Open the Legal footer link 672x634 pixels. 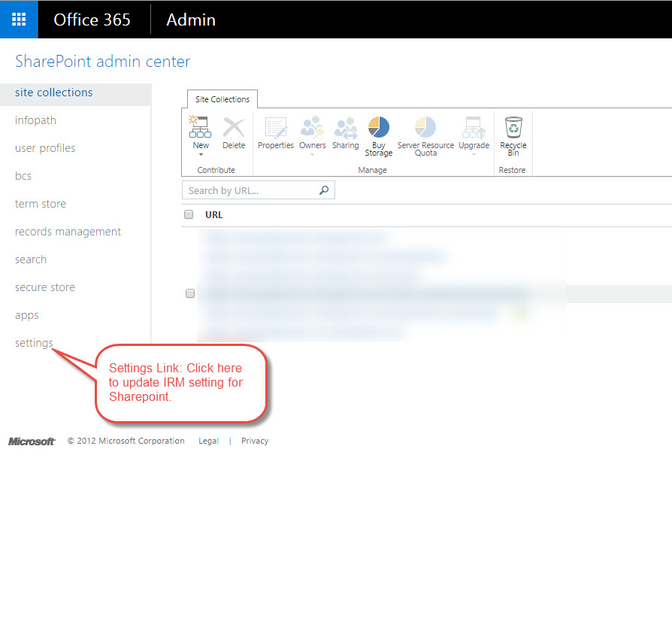pos(208,441)
